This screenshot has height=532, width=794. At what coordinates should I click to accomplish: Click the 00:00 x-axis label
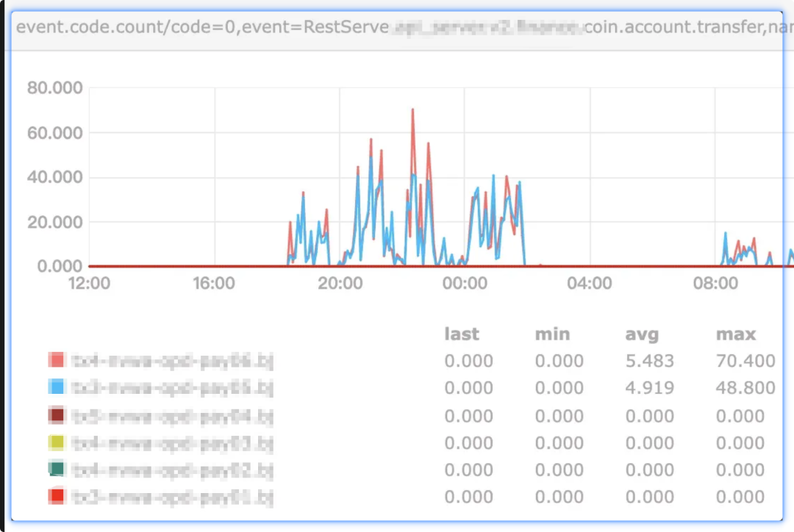(465, 283)
